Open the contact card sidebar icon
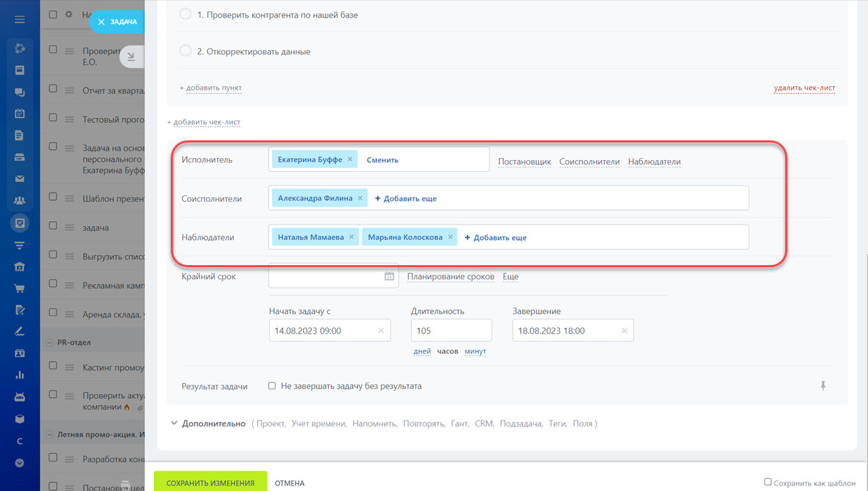 20,353
